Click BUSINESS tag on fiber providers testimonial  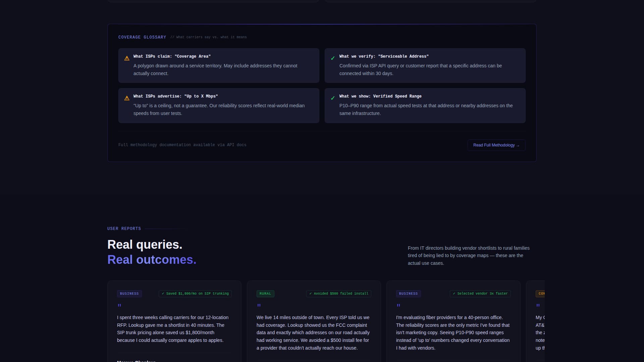coord(409,294)
